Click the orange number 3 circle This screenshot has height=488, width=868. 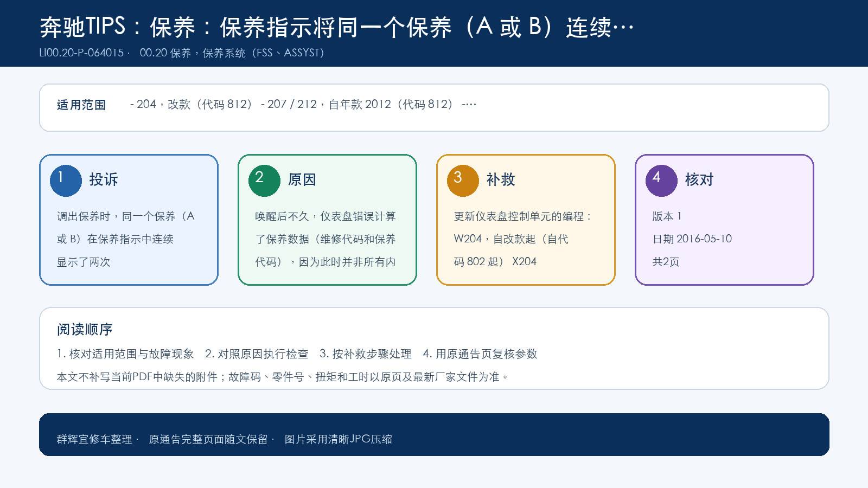[463, 181]
